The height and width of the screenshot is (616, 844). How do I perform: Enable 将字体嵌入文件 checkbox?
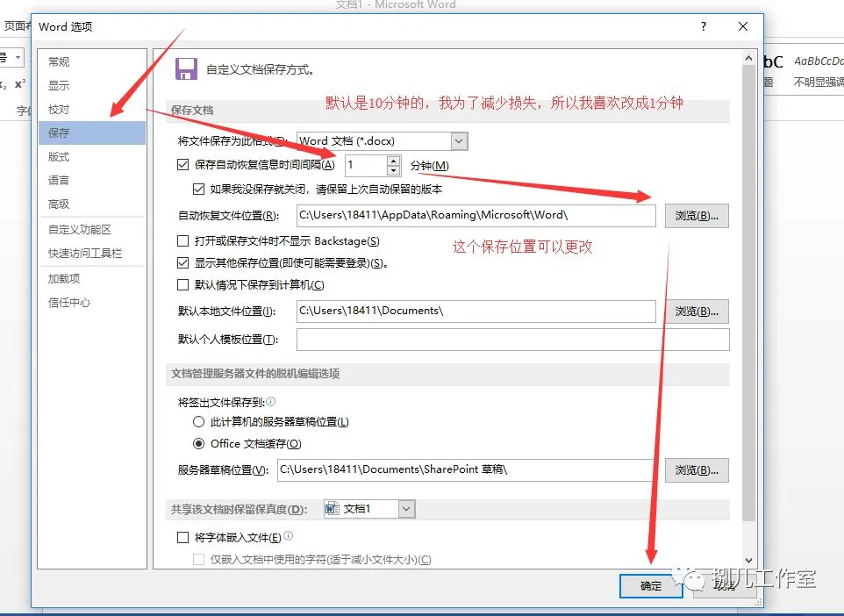pos(183,537)
